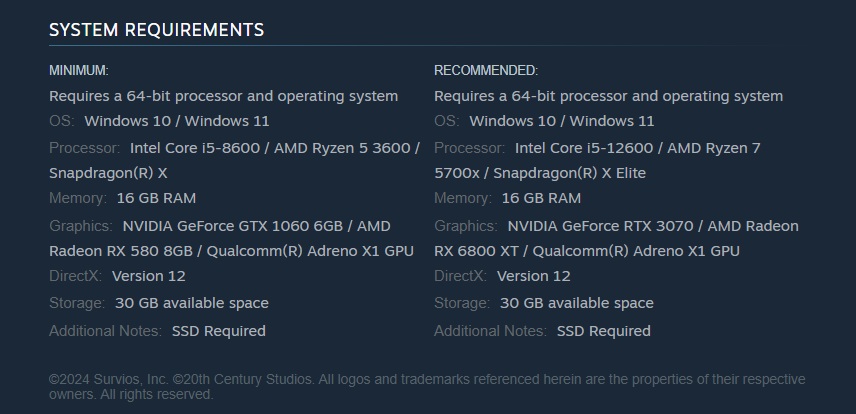
Task: Click the MINIMUM section label
Action: pyautogui.click(x=79, y=71)
